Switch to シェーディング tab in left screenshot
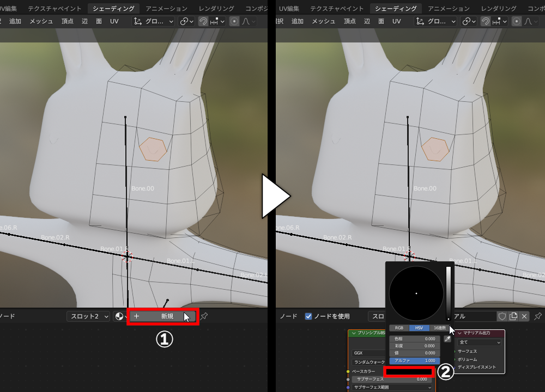 click(113, 8)
